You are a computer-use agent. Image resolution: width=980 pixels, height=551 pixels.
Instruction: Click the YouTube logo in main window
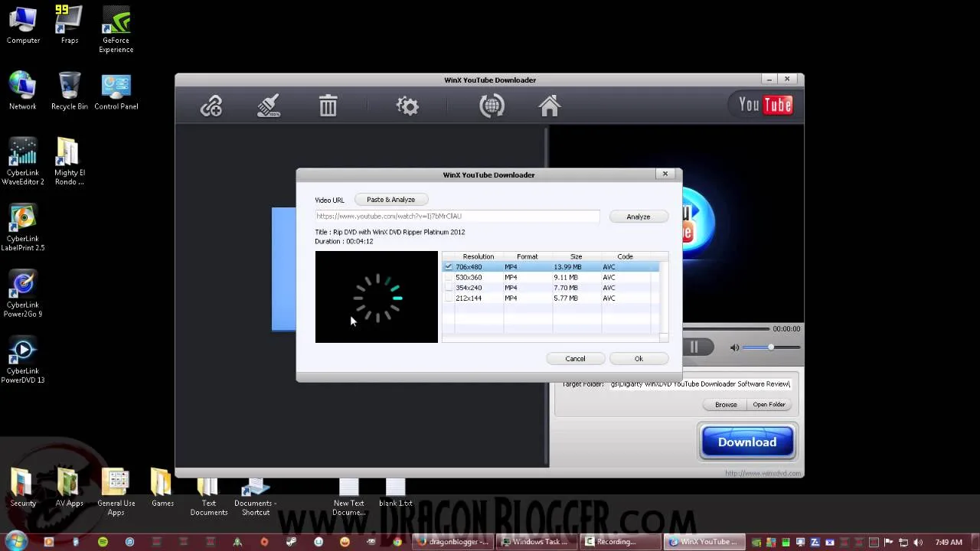pos(766,105)
